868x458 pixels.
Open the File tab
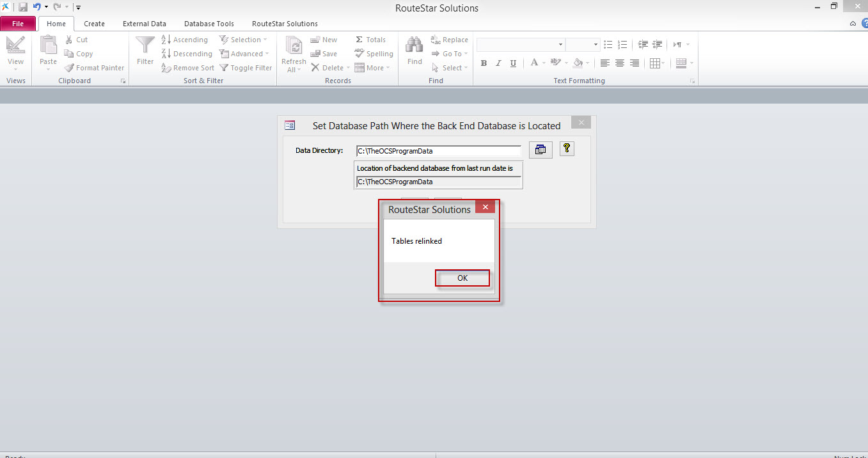pyautogui.click(x=18, y=24)
